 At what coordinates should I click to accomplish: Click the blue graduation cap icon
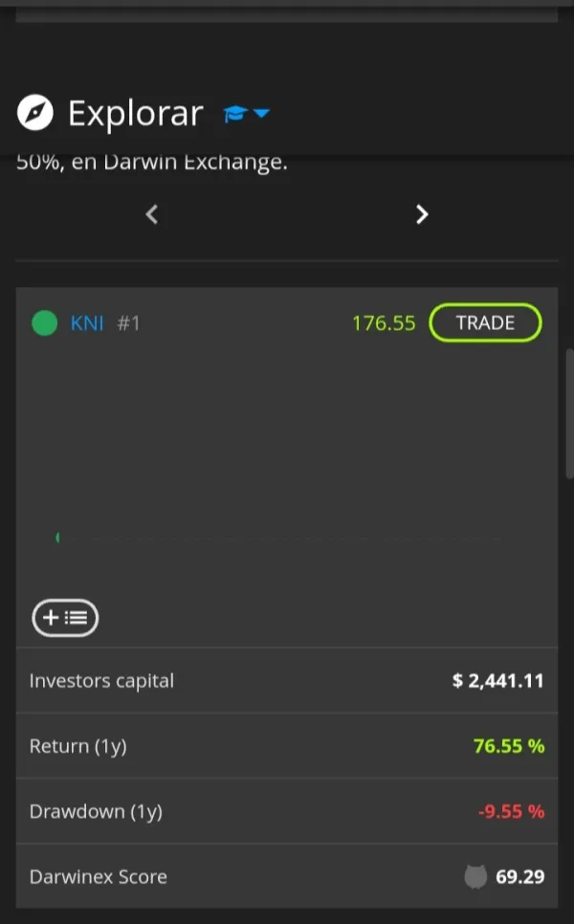235,114
